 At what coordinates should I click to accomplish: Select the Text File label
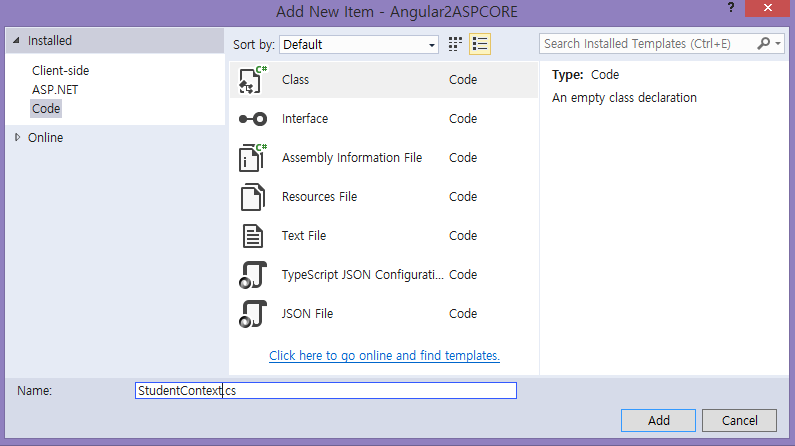coord(304,236)
